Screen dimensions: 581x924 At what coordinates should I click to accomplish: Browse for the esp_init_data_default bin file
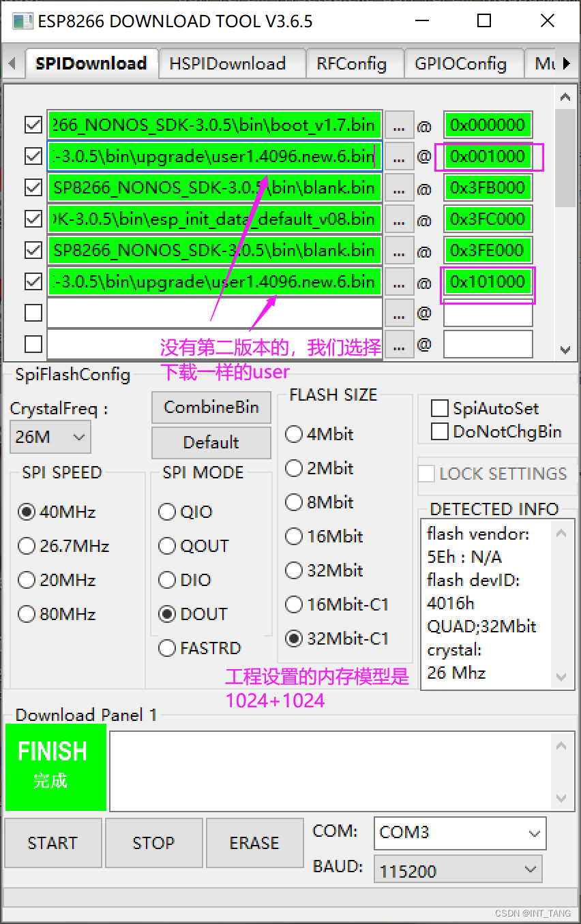pos(399,219)
